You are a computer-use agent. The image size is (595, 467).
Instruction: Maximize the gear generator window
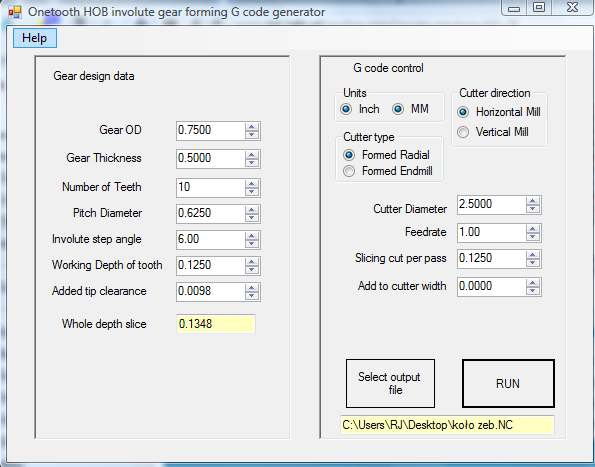[x=539, y=8]
